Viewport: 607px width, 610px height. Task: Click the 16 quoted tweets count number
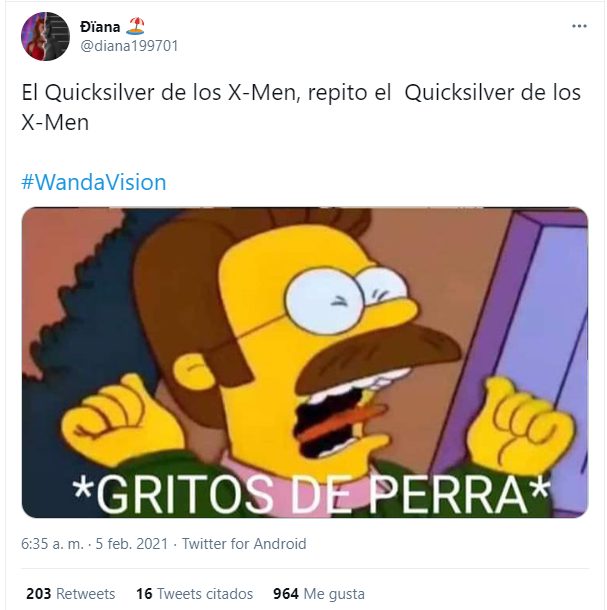[144, 594]
